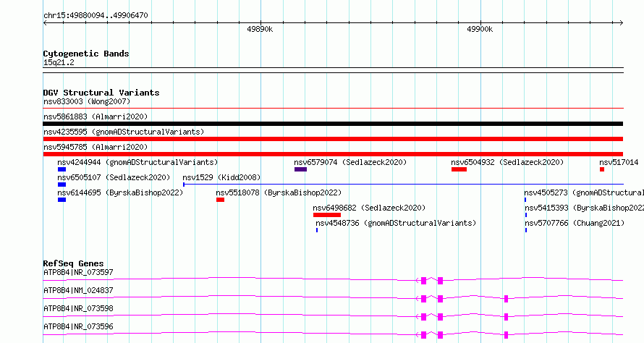Select the Cytogenetic Bands track heading
Viewport: 644px width, 343px height.
click(86, 54)
